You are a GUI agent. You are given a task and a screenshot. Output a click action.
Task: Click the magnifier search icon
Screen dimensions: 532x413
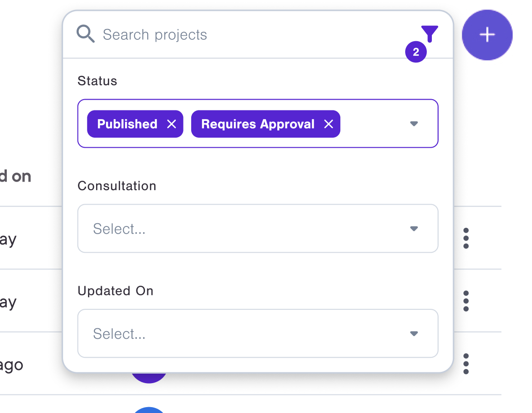click(x=85, y=34)
